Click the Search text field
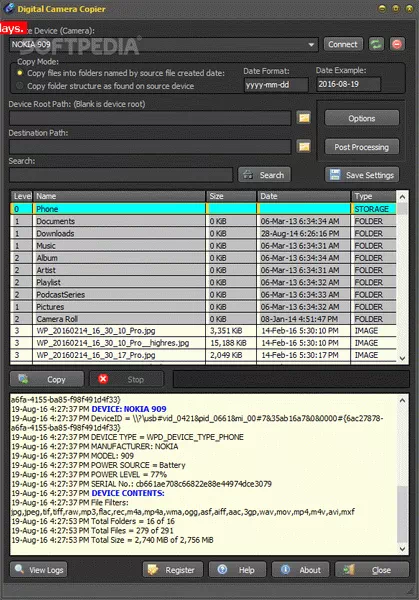This screenshot has width=419, height=600. (121, 175)
